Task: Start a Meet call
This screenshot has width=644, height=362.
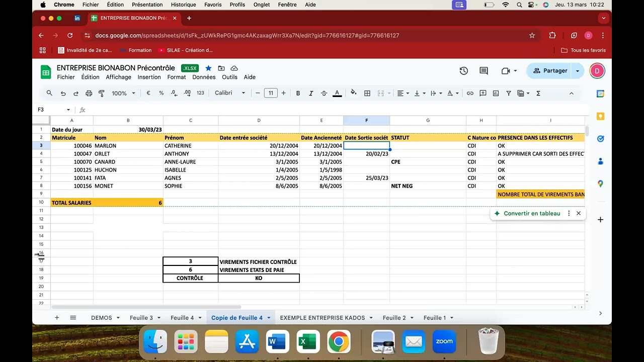Action: (x=509, y=71)
